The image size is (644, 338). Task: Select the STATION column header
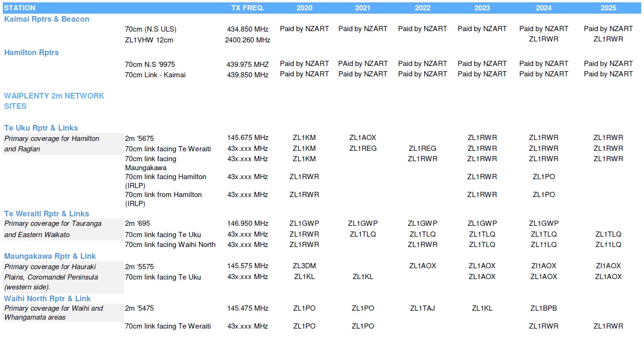19,8
